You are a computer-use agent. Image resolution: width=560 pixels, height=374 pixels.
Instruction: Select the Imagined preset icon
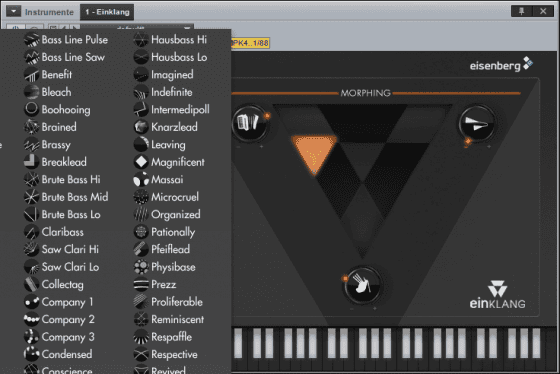(x=141, y=75)
